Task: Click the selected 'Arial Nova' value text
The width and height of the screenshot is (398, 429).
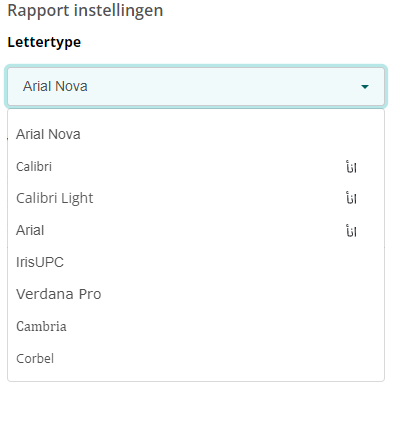Action: pyautogui.click(x=55, y=86)
